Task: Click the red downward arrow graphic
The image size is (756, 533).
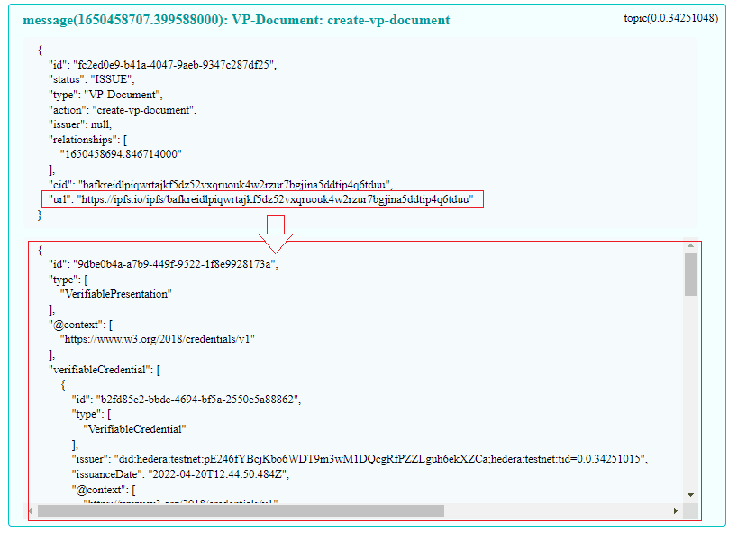Action: (276, 233)
